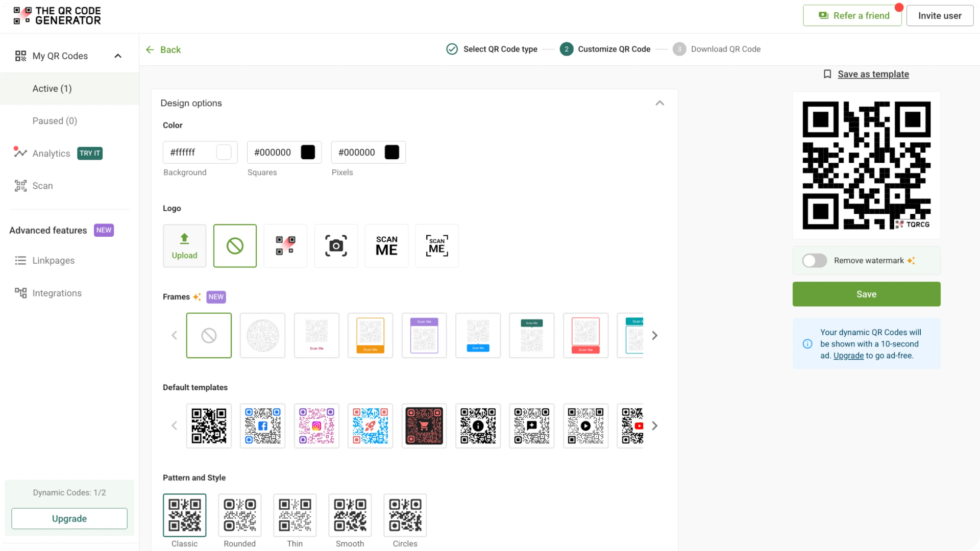Select the bracketed SCAN ME logo

pyautogui.click(x=437, y=246)
